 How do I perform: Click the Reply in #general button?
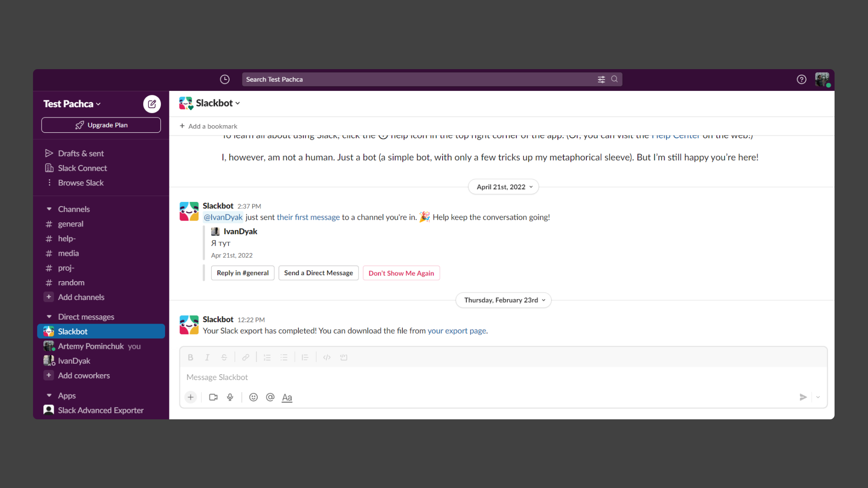242,273
